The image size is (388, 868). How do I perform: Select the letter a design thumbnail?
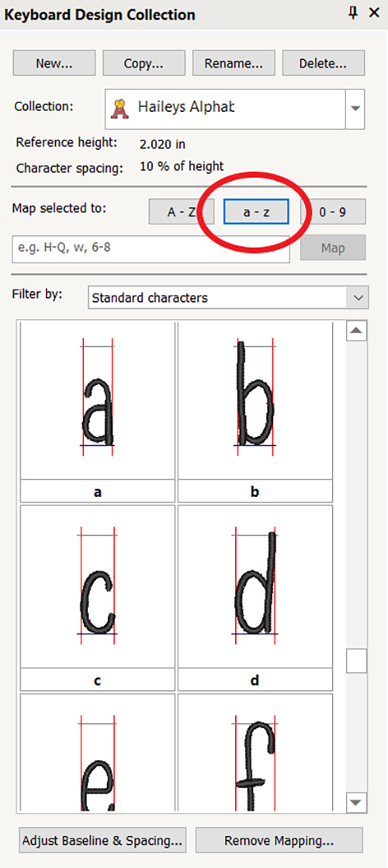pyautogui.click(x=98, y=411)
